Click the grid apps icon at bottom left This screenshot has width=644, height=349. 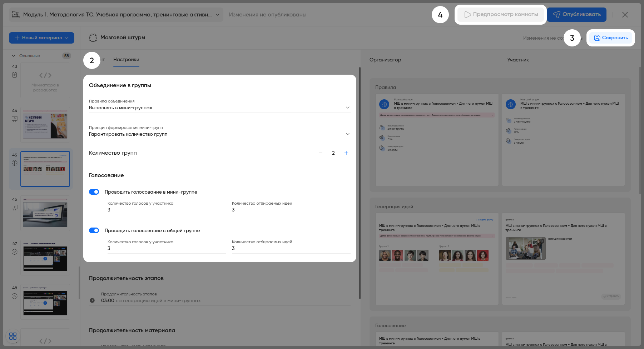(x=13, y=336)
